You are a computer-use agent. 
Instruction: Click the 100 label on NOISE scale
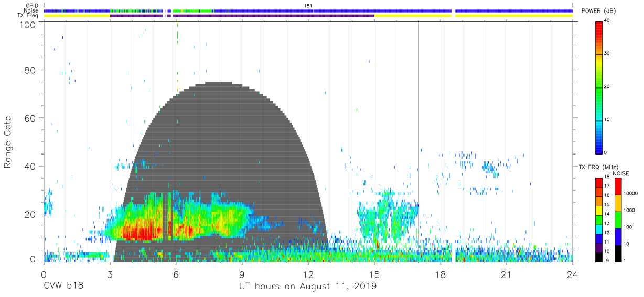[x=628, y=227]
